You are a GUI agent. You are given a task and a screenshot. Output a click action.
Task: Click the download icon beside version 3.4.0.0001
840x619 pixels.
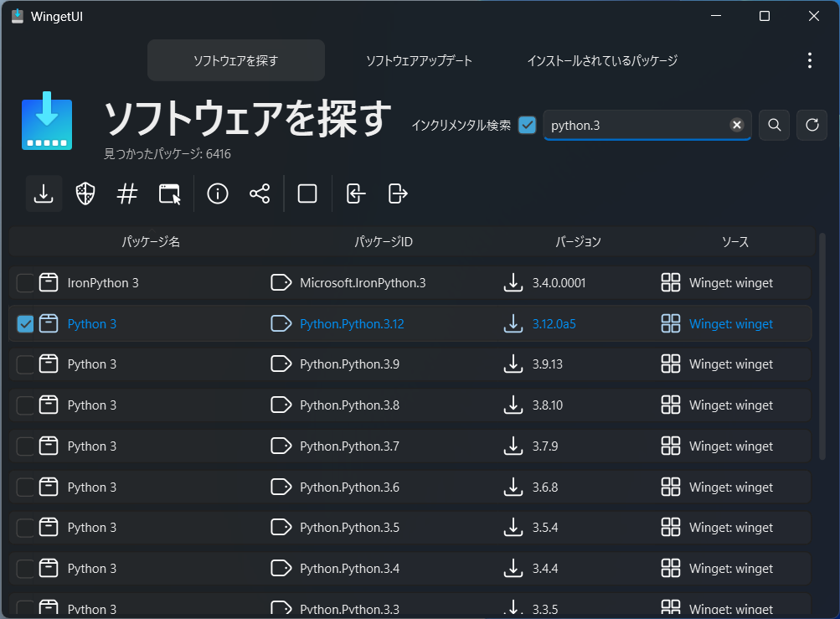point(513,282)
